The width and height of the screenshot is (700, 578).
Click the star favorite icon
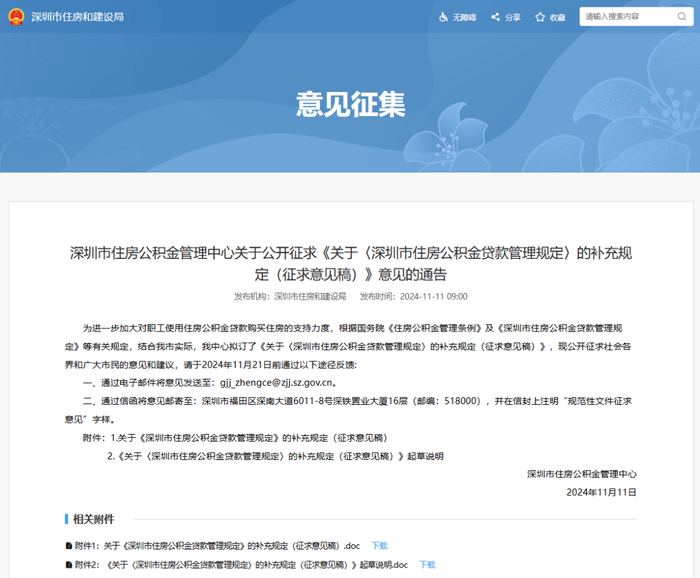pos(540,17)
